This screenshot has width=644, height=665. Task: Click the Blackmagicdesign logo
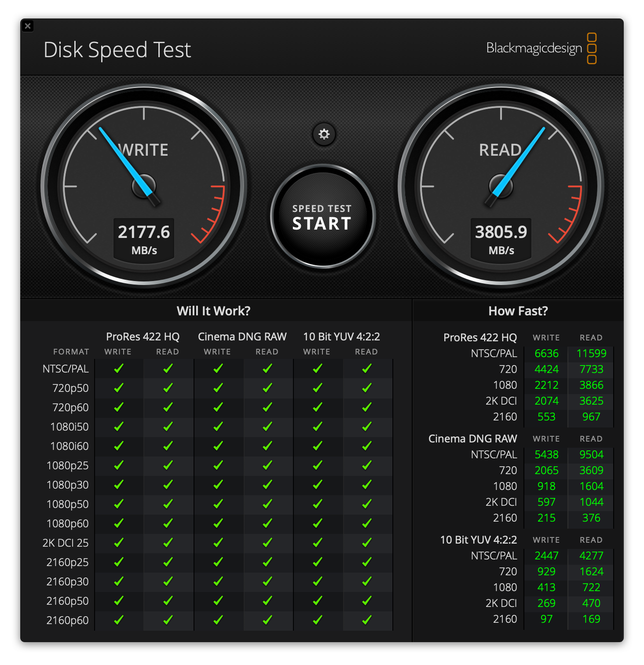(x=542, y=48)
